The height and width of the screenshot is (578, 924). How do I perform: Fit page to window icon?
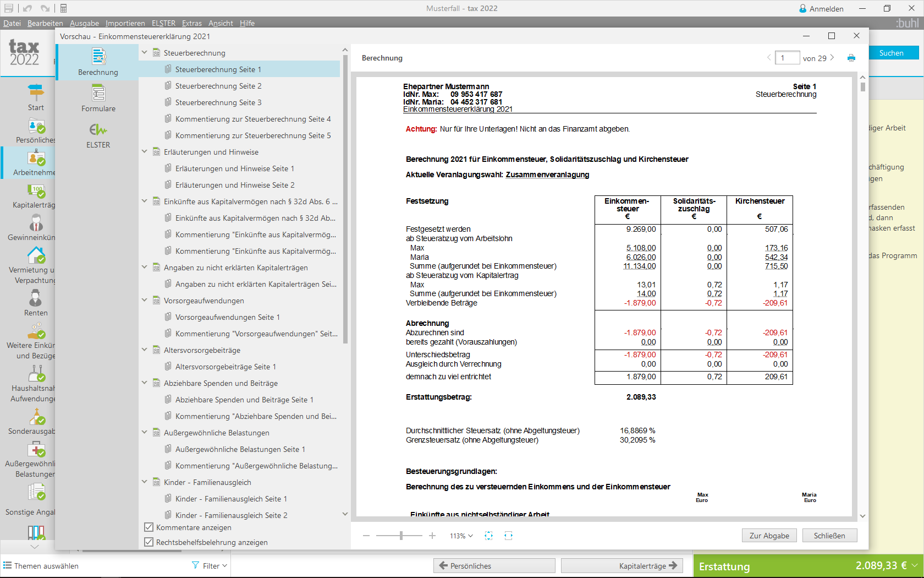click(488, 536)
